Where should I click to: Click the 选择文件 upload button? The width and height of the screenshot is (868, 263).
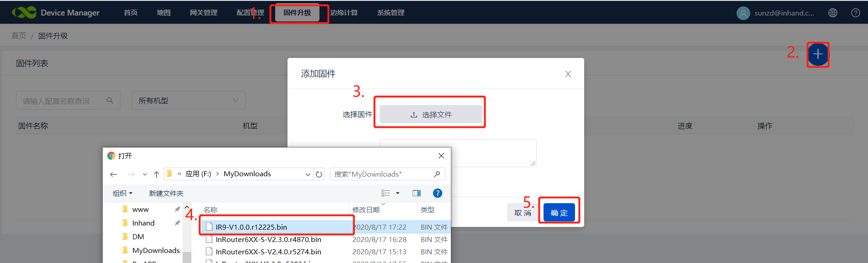click(x=430, y=115)
